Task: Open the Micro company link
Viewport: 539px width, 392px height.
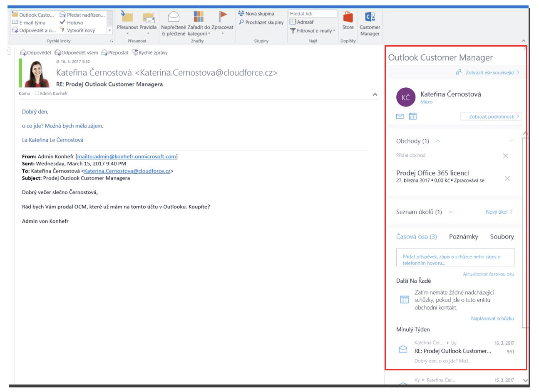Action: tap(426, 102)
